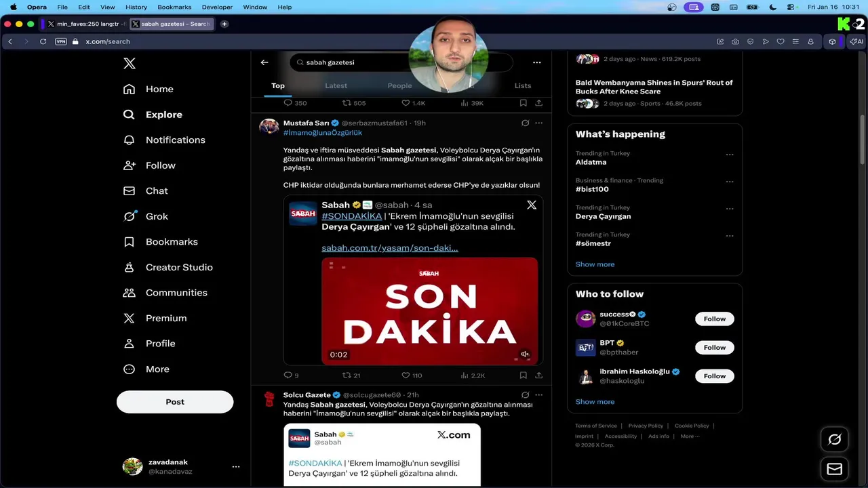Click the sabah gazetesi search field

tap(401, 62)
